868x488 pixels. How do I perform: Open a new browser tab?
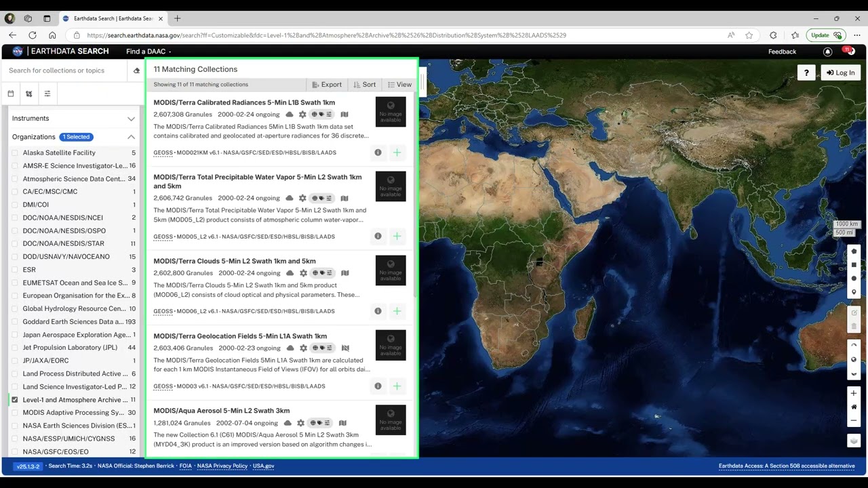click(x=177, y=18)
